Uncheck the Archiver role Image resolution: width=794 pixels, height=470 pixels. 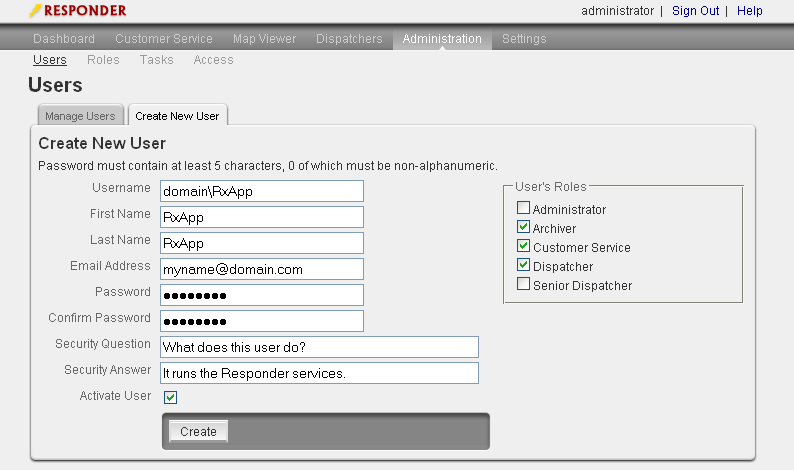pos(523,228)
